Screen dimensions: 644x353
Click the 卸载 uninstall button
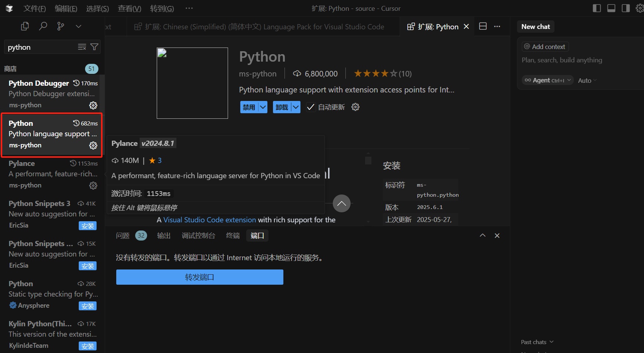point(282,107)
